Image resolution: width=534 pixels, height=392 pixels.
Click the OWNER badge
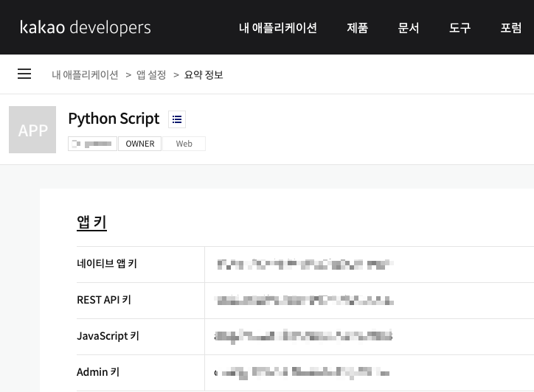[x=140, y=144]
